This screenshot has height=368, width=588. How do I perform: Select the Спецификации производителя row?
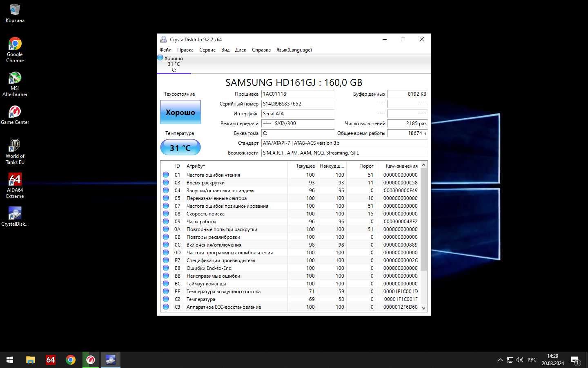tap(290, 260)
